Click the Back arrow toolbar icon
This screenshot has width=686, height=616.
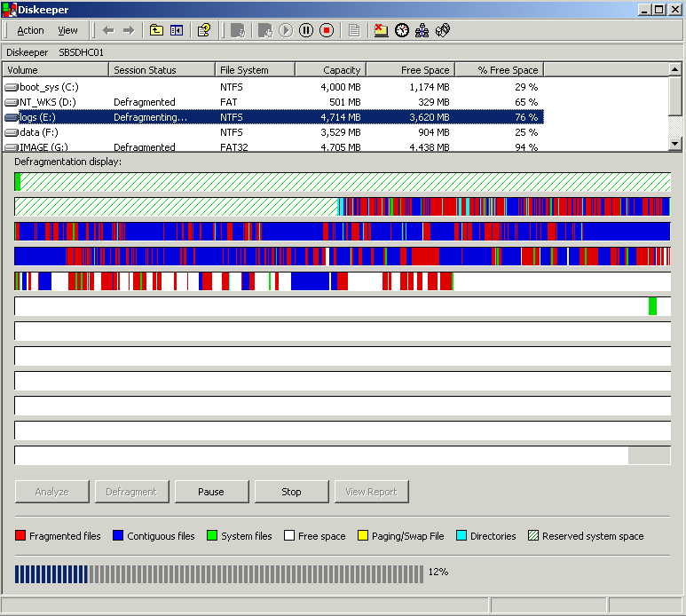(x=108, y=31)
